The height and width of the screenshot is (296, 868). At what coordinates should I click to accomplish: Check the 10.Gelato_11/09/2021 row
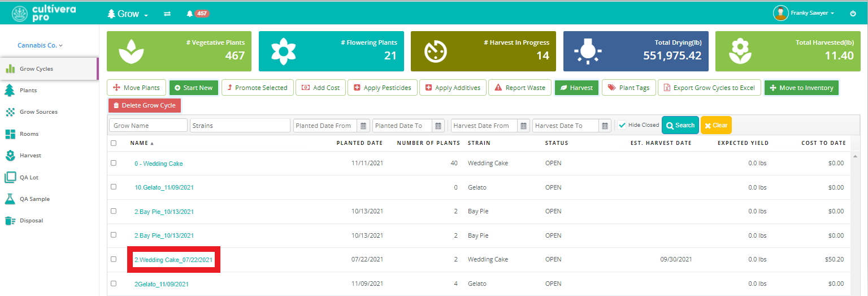tap(114, 187)
